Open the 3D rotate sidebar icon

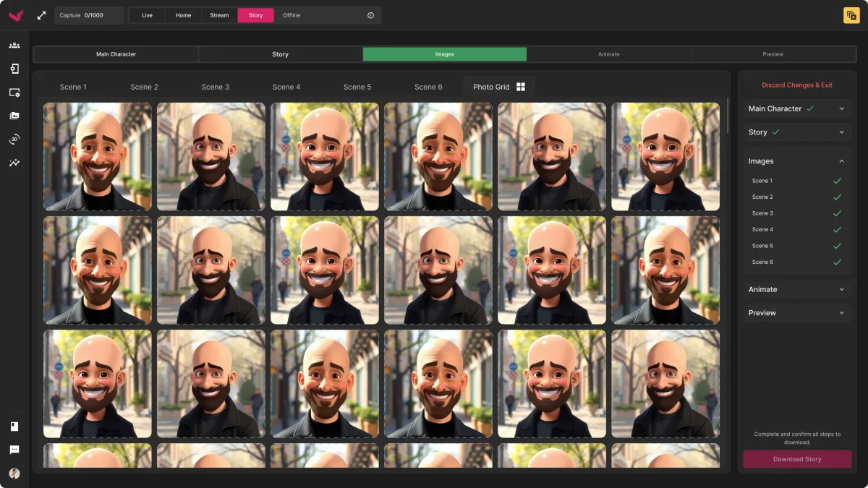click(x=14, y=140)
